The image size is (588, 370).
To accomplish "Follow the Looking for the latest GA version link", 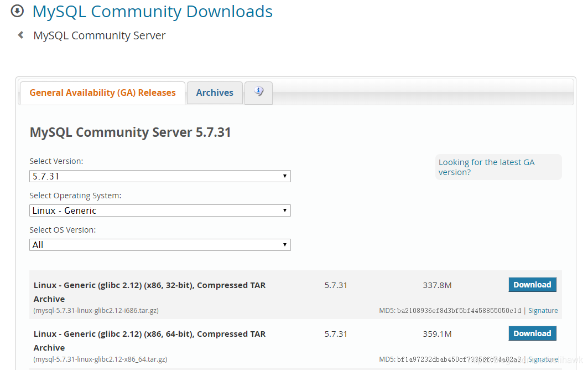I will pos(486,167).
